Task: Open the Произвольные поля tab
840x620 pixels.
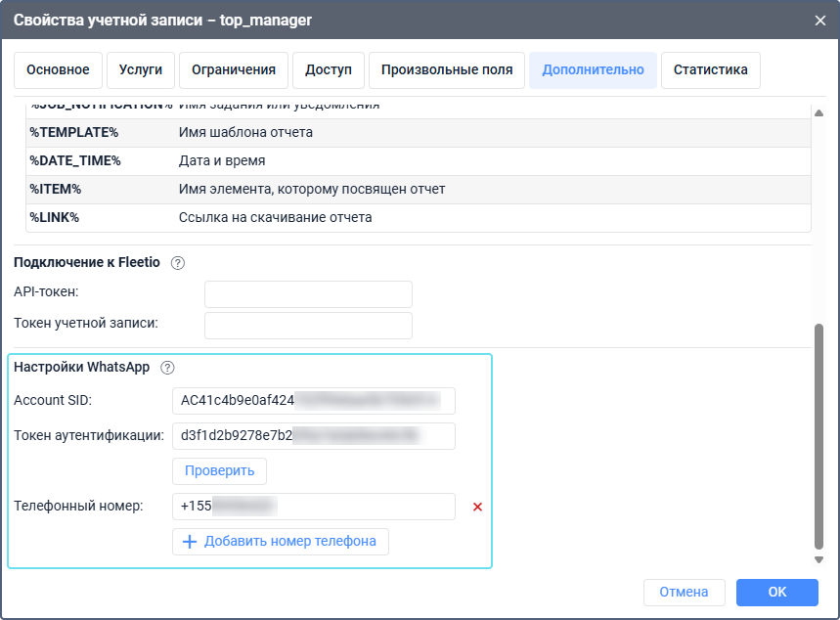Action: [x=447, y=70]
